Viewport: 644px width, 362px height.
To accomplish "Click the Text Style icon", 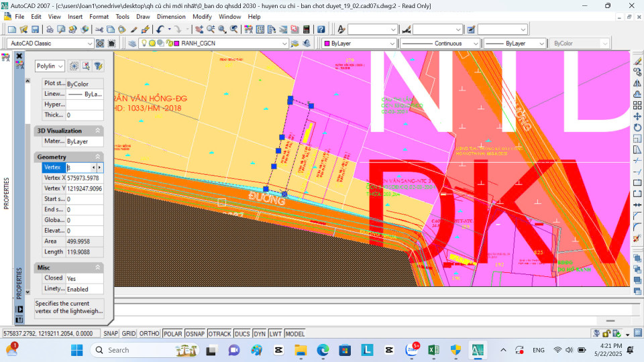I will 341,29.
